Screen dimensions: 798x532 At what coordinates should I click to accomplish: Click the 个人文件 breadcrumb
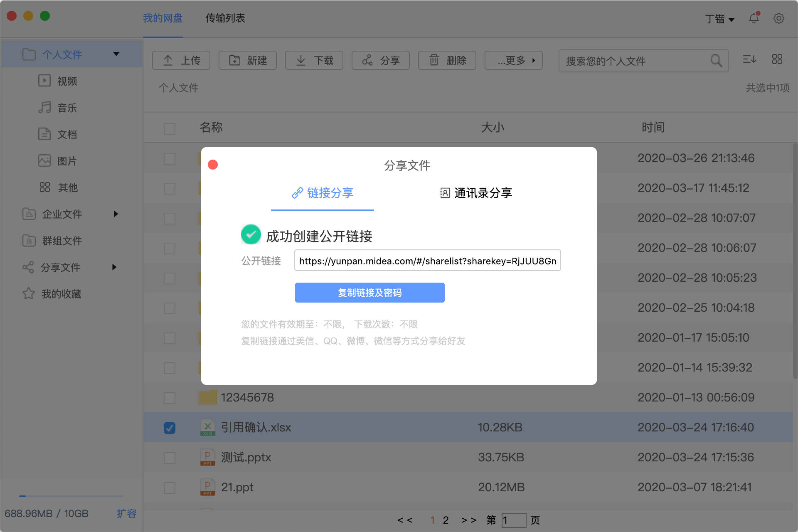[179, 88]
